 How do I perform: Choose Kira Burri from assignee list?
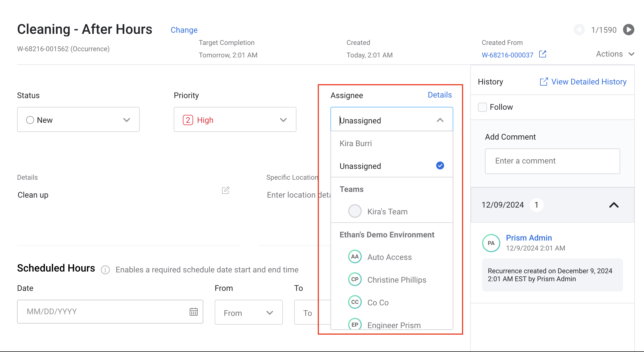coord(356,143)
